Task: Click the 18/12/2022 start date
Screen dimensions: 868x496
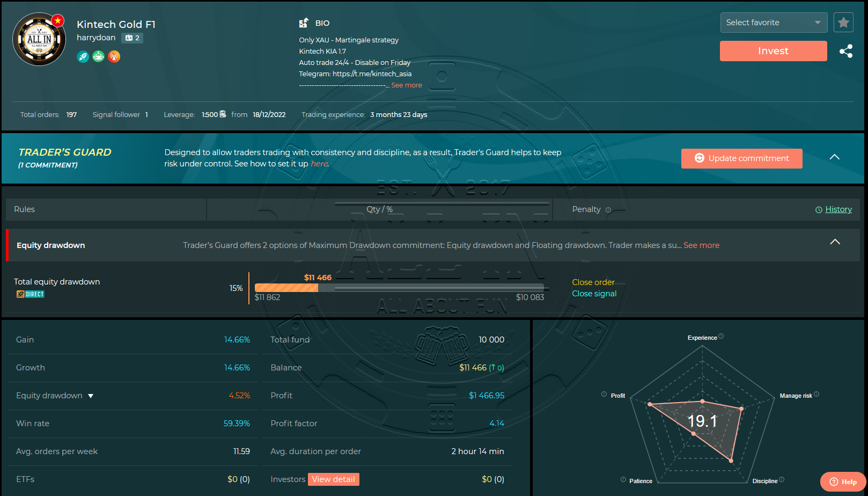Action: point(269,115)
